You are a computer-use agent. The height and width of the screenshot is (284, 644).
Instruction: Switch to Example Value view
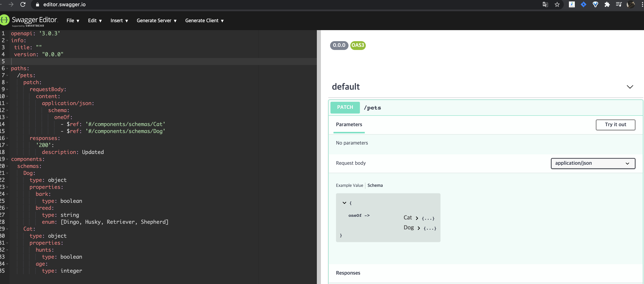[x=349, y=185]
